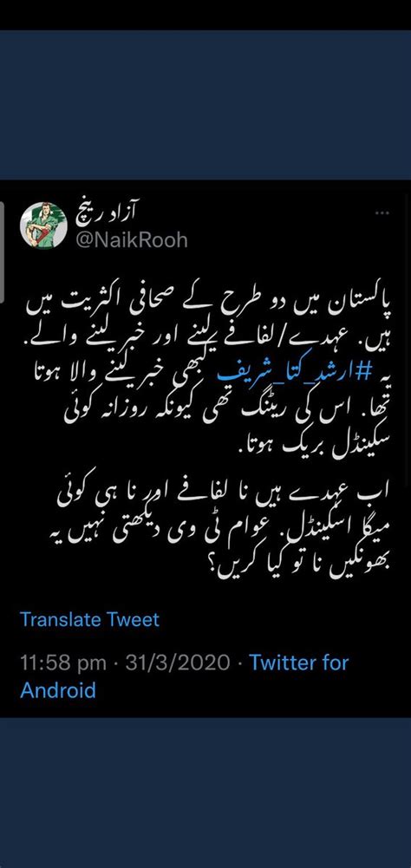Click the gray scrollbar handle at left edge
411x868 pixels.
click(x=2, y=251)
